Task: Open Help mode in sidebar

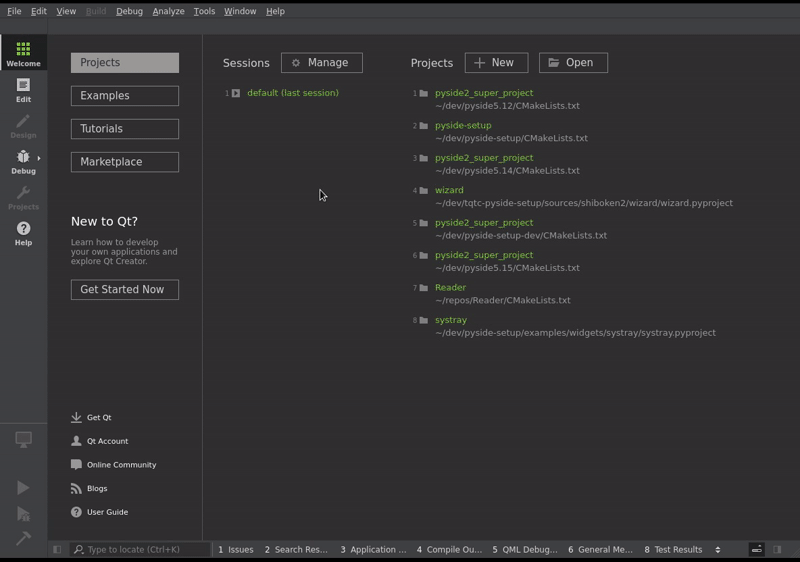Action: click(x=23, y=233)
